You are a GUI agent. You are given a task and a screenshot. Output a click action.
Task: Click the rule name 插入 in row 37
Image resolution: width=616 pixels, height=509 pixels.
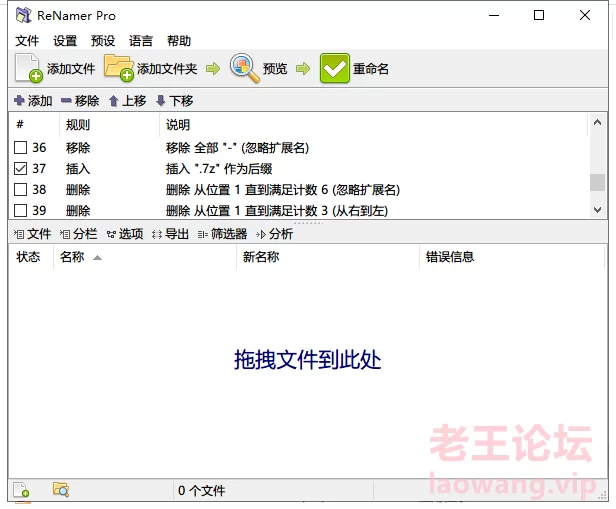click(x=78, y=169)
